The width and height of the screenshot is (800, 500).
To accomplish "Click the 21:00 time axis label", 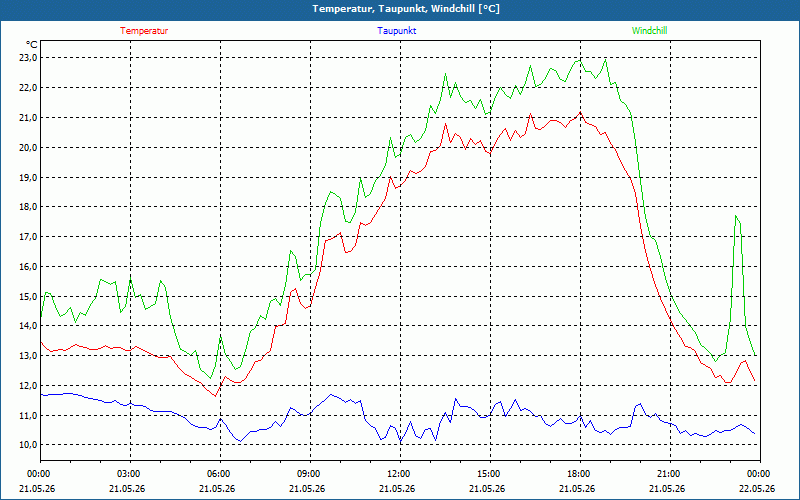I will (x=670, y=474).
